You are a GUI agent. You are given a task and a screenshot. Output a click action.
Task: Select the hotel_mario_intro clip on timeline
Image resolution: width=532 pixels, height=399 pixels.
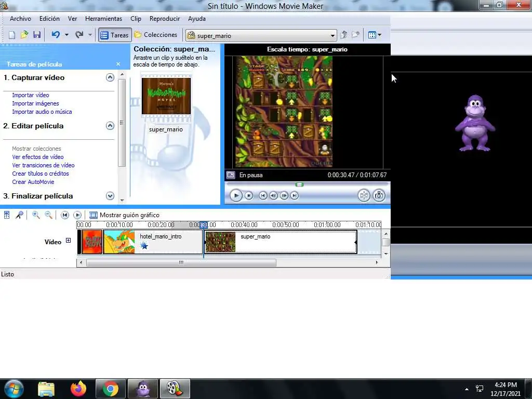(x=153, y=242)
